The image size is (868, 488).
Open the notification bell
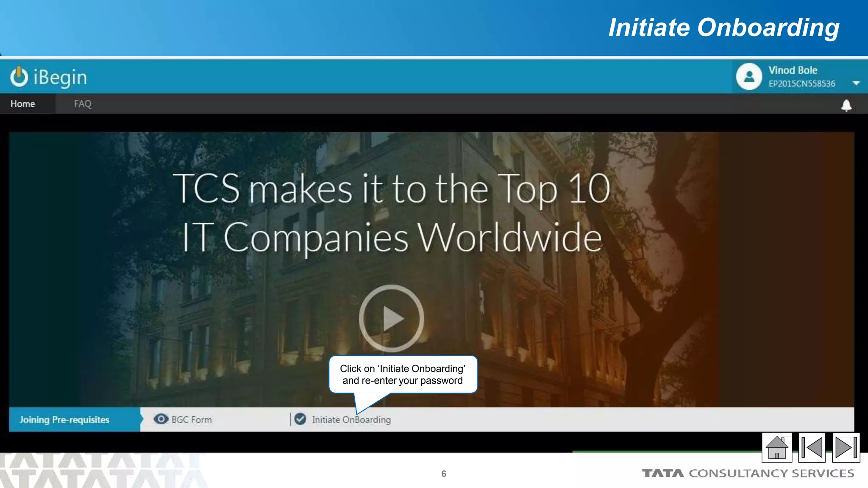pos(846,105)
